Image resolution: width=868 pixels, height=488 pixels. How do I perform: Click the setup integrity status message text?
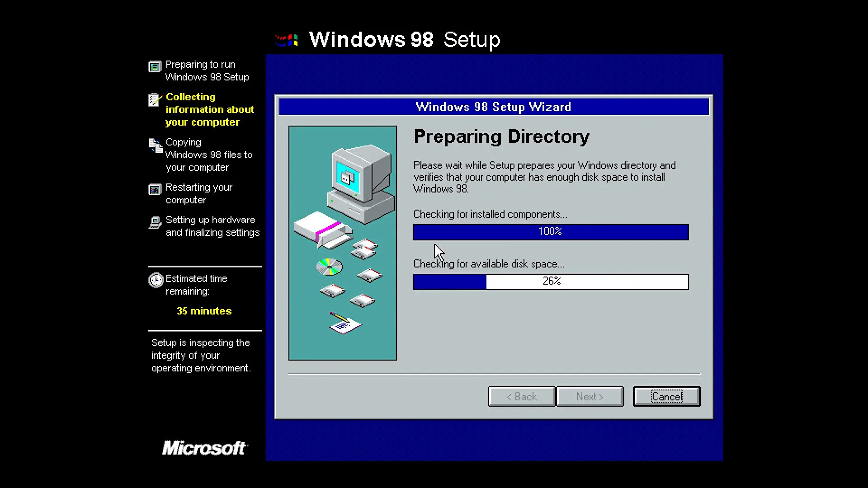point(200,355)
